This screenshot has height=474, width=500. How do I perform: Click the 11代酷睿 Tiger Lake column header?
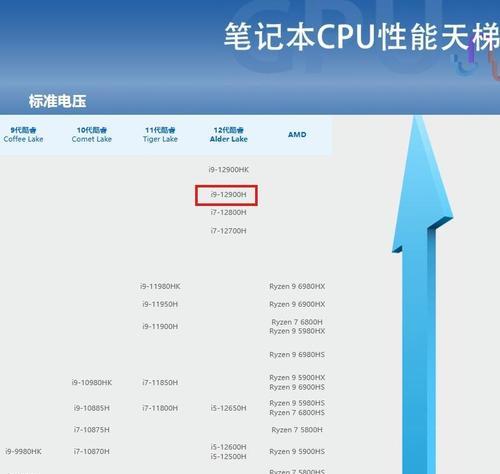[160, 135]
